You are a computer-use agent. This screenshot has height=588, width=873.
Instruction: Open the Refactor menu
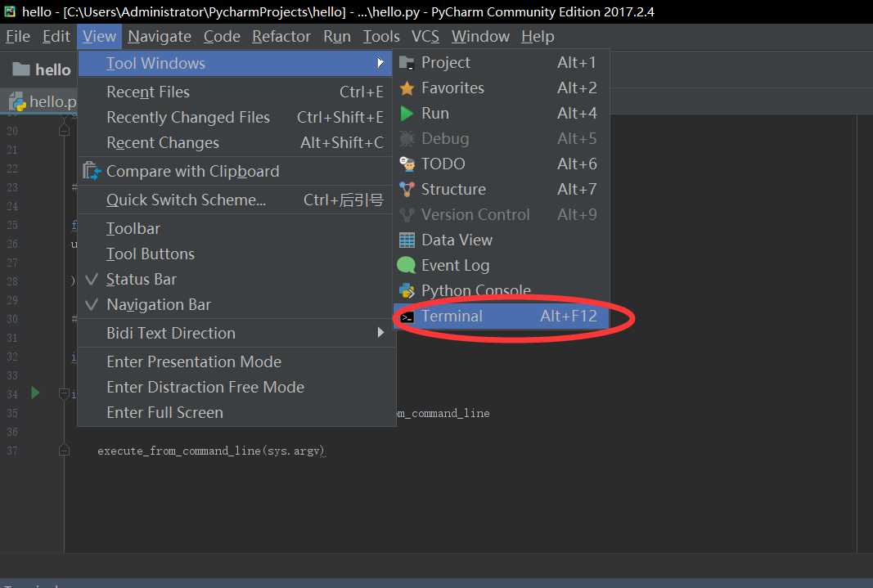[x=281, y=37]
